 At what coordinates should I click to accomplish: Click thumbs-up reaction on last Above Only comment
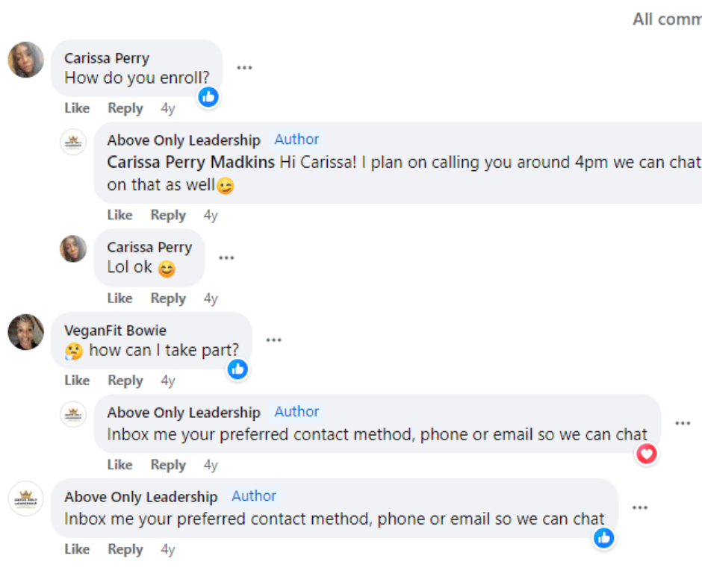(x=603, y=537)
